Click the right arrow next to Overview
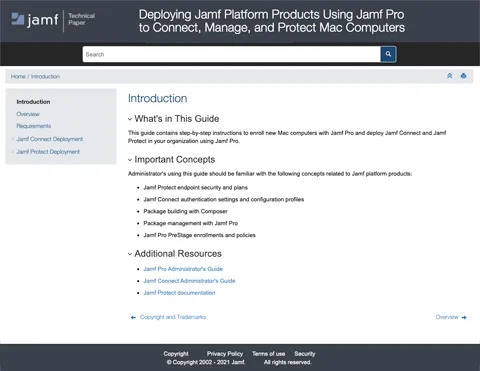This screenshot has height=371, width=480. pos(464,317)
